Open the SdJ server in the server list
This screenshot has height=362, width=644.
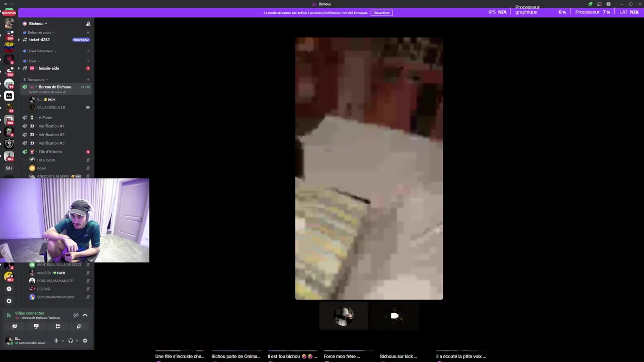tap(9, 168)
